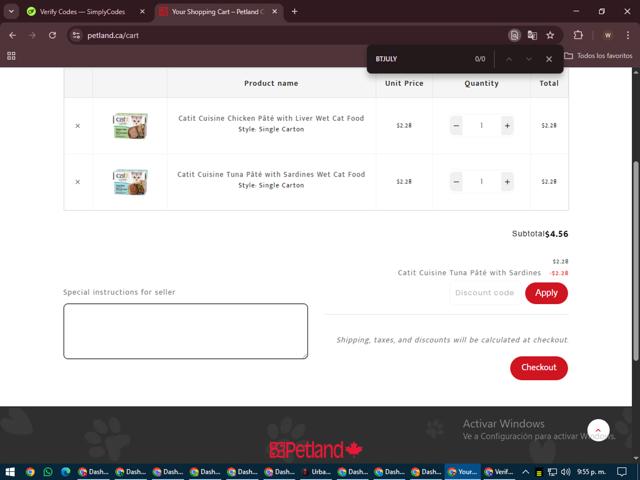Close the Your Shopping Cart tab
This screenshot has height=480, width=640.
[x=275, y=12]
